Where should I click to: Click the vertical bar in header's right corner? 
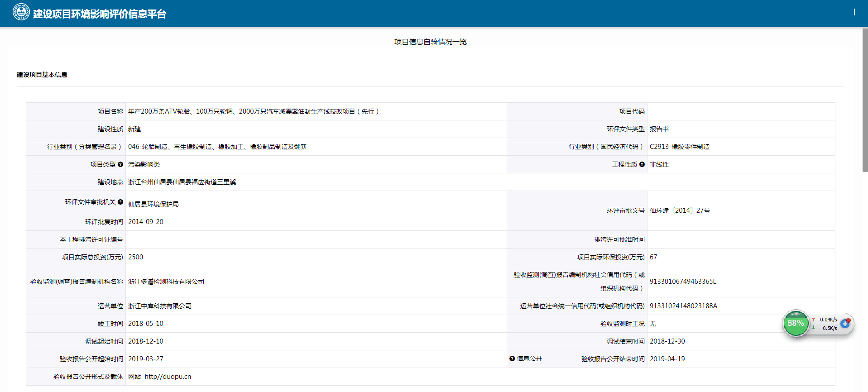coord(854,12)
